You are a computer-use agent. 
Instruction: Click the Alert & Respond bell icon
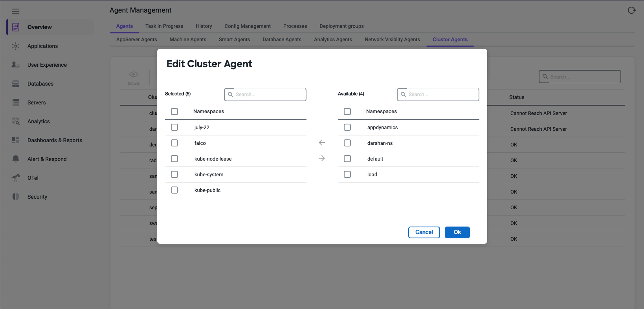pyautogui.click(x=16, y=159)
